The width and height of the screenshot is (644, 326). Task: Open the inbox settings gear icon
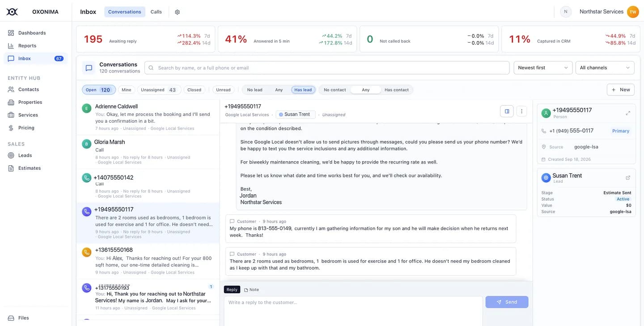click(x=177, y=12)
